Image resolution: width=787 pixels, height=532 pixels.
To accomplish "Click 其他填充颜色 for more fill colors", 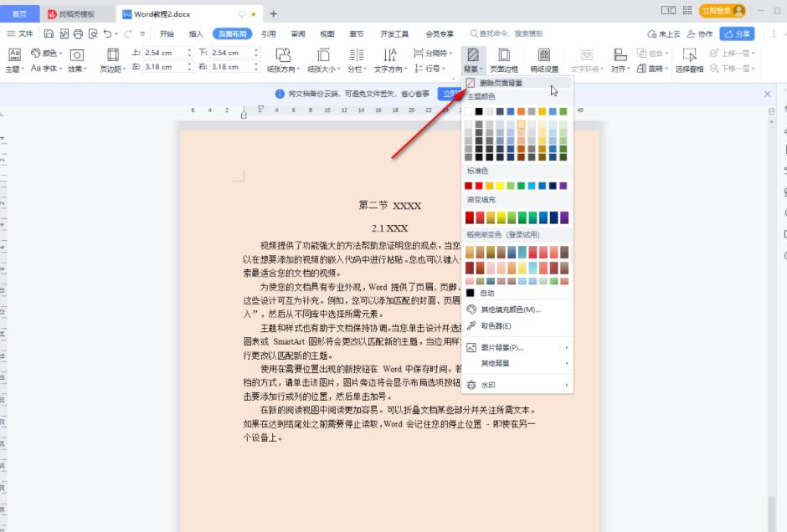I will 507,311.
